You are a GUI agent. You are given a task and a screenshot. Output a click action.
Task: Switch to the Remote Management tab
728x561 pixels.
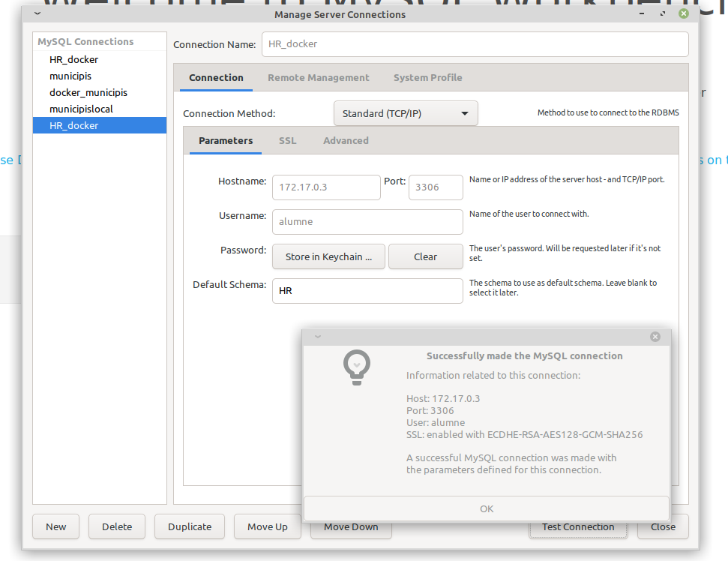click(x=318, y=77)
